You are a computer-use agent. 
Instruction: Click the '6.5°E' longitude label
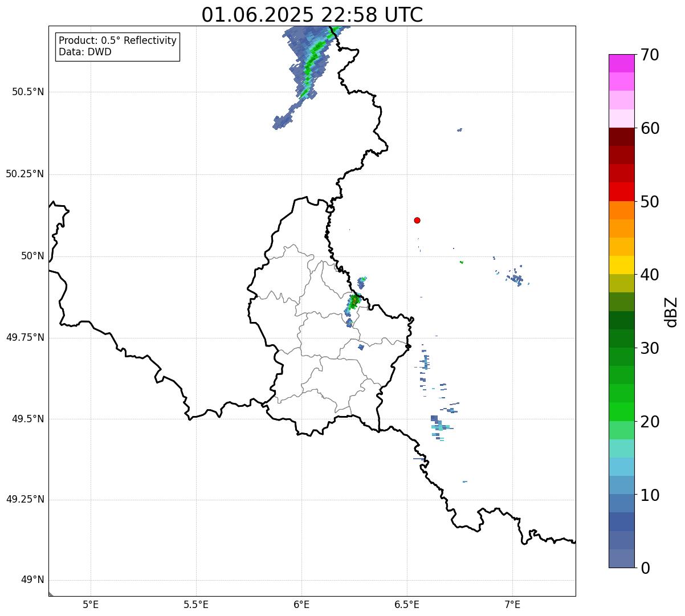[x=407, y=605]
